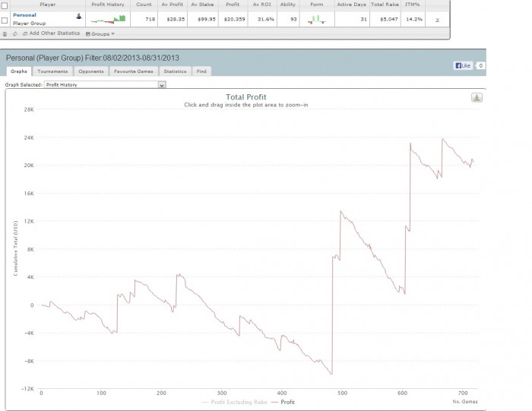Click the download chart icon

pyautogui.click(x=477, y=98)
